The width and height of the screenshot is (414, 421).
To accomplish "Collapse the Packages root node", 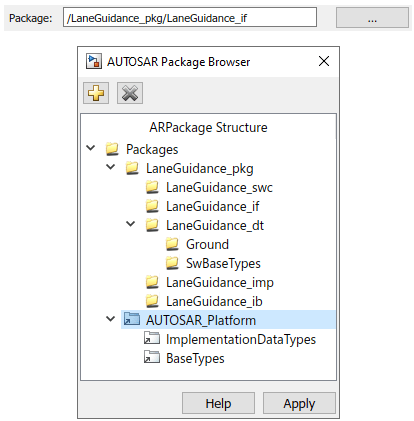I will click(x=91, y=148).
